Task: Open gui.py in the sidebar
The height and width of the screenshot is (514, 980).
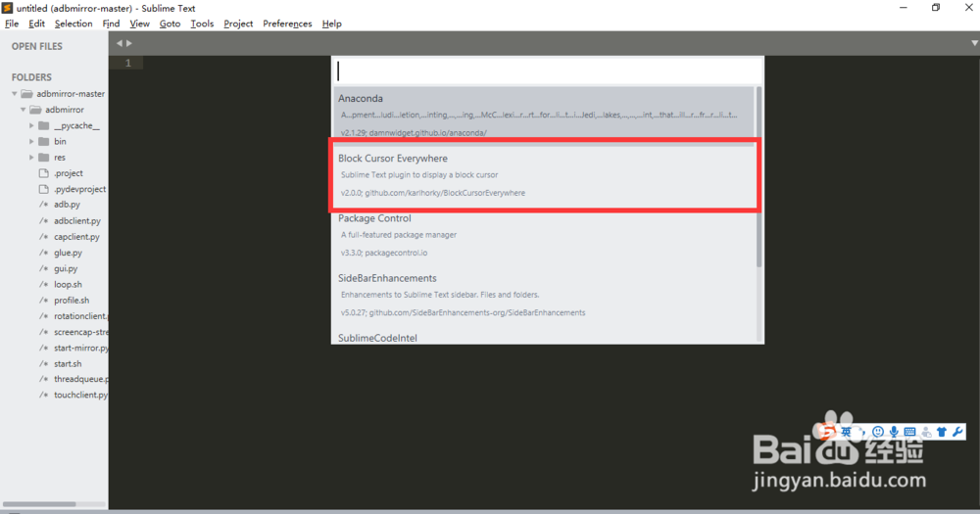Action: pyautogui.click(x=66, y=268)
